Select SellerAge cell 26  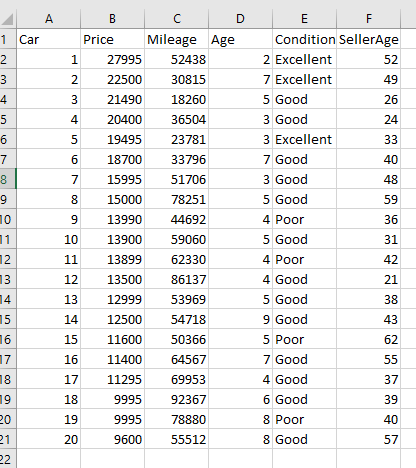coord(369,99)
